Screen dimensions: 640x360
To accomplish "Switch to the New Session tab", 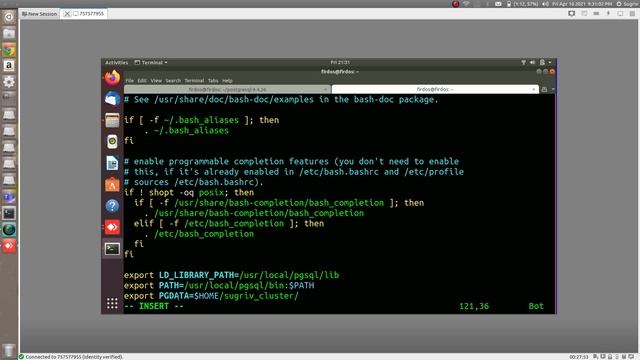I will pyautogui.click(x=40, y=14).
